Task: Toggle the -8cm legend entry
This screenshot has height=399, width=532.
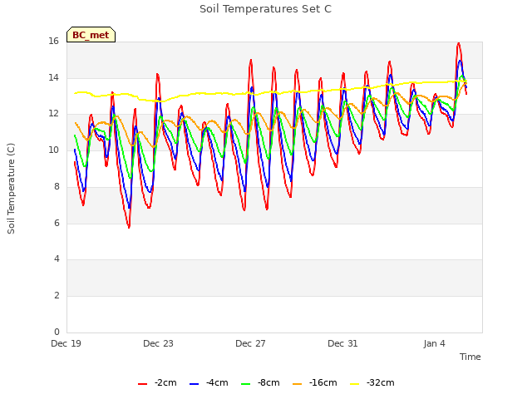Action: coord(260,382)
